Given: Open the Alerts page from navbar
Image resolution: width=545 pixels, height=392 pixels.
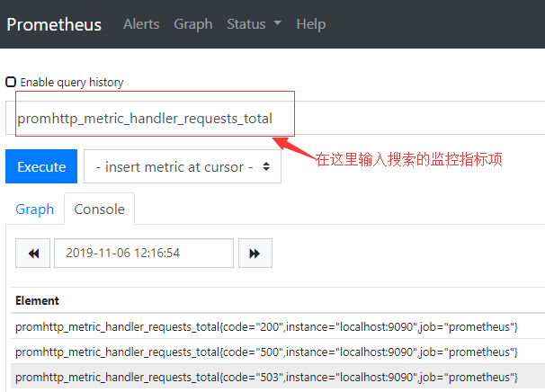Looking at the screenshot, I should point(140,24).
